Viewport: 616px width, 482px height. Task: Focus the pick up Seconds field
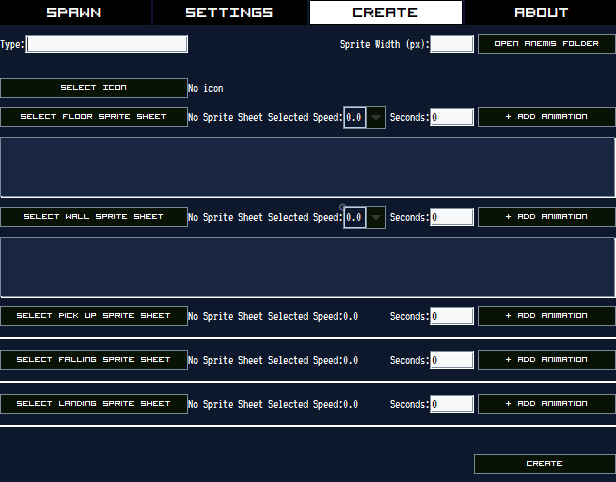[452, 316]
